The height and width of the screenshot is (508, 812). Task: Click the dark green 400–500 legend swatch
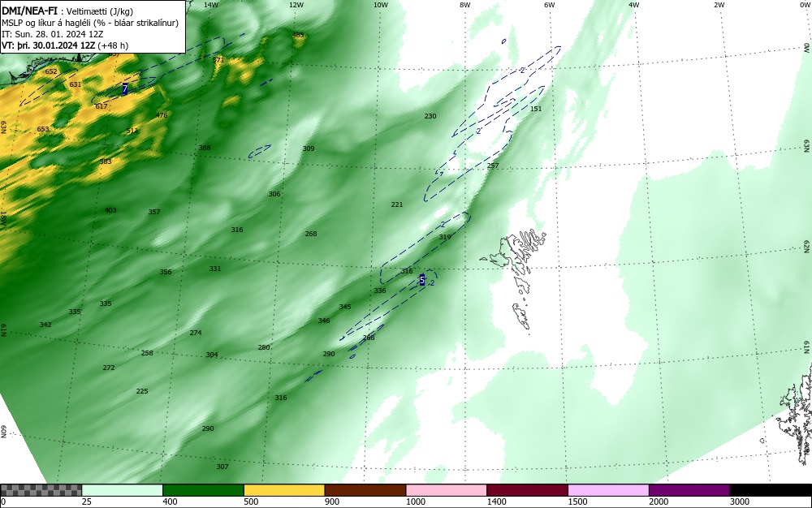click(x=203, y=490)
